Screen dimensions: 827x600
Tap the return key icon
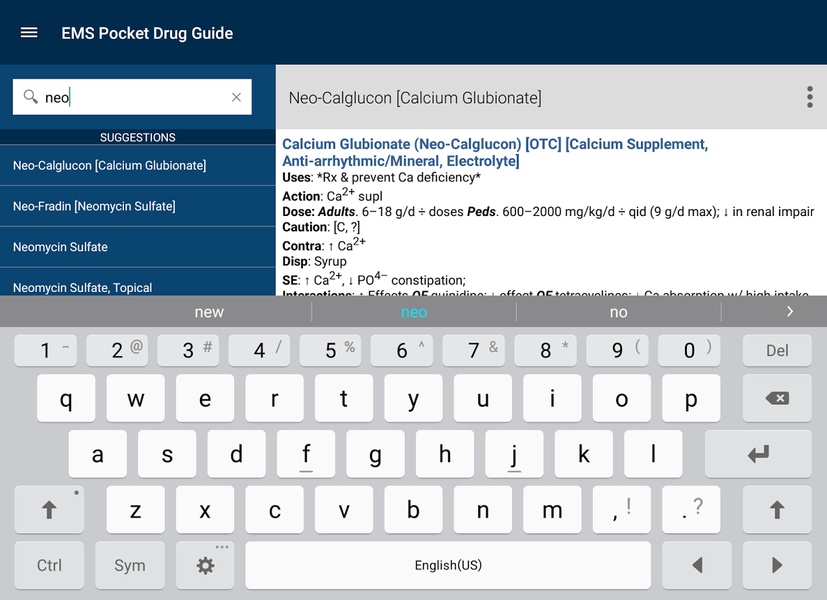click(x=759, y=454)
